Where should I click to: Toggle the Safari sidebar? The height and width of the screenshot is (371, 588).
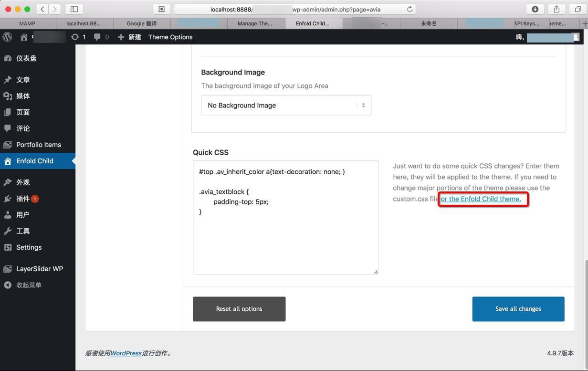point(74,9)
